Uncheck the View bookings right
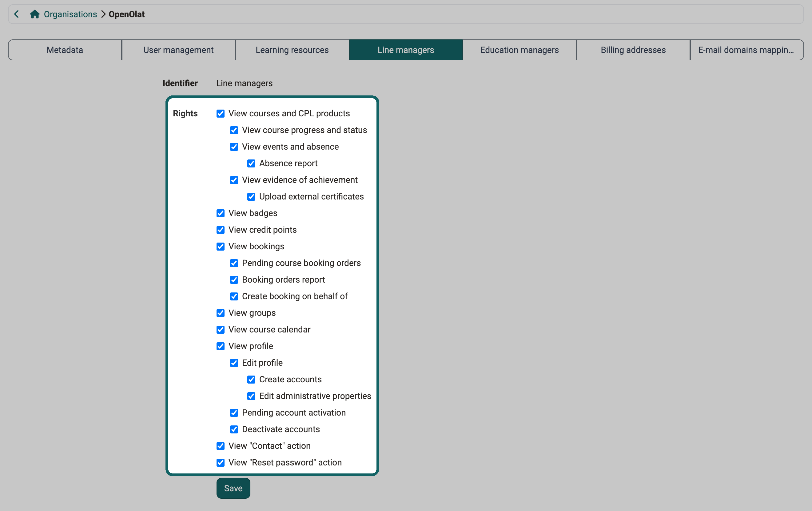This screenshot has height=511, width=812. point(221,247)
